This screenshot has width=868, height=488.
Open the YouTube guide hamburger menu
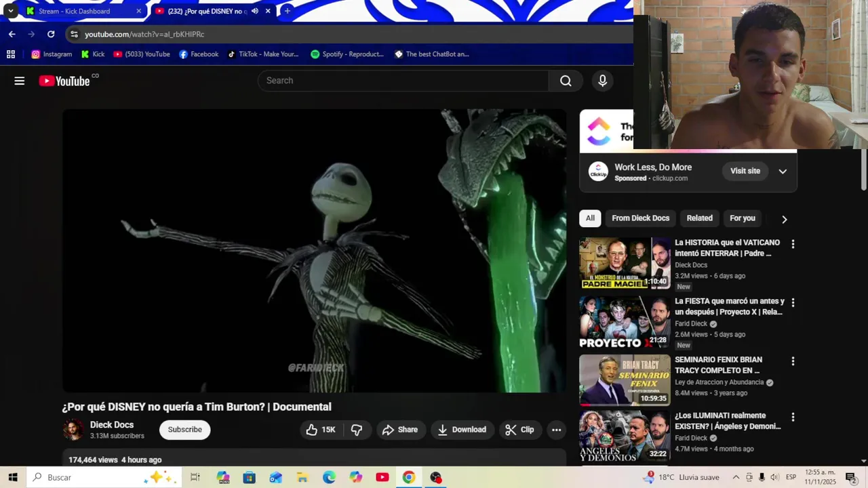[20, 81]
